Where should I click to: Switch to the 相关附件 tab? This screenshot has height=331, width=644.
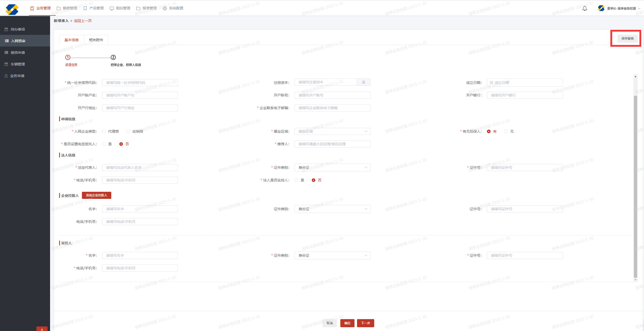coord(96,40)
